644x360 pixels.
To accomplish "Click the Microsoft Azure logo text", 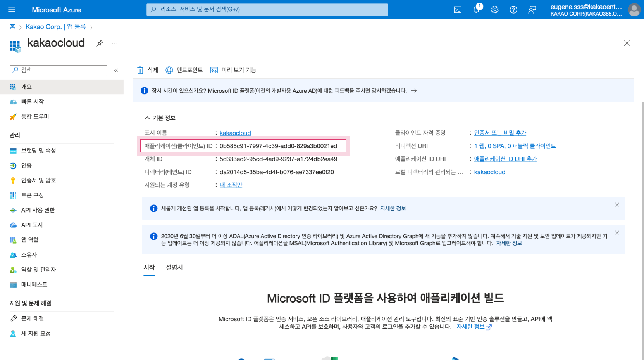I will tap(56, 10).
